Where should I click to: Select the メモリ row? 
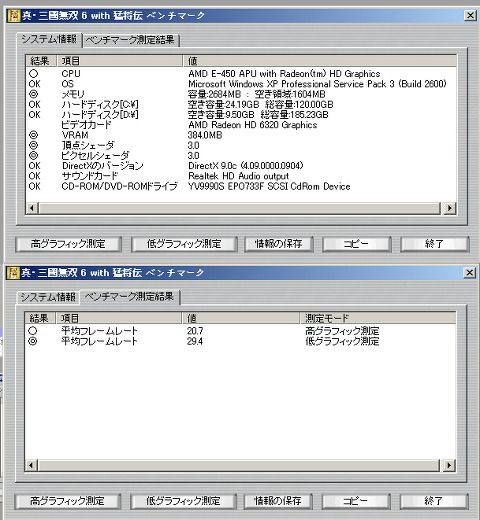[x=241, y=94]
